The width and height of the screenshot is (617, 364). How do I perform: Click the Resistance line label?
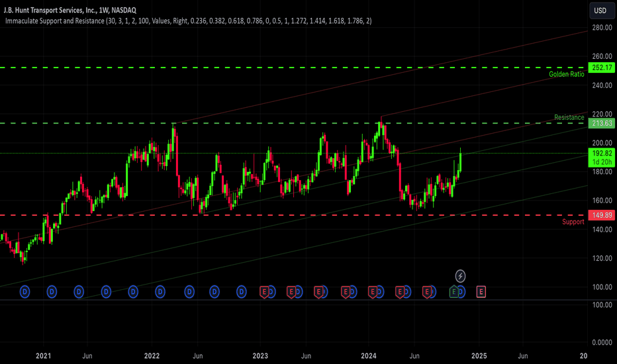pos(569,117)
